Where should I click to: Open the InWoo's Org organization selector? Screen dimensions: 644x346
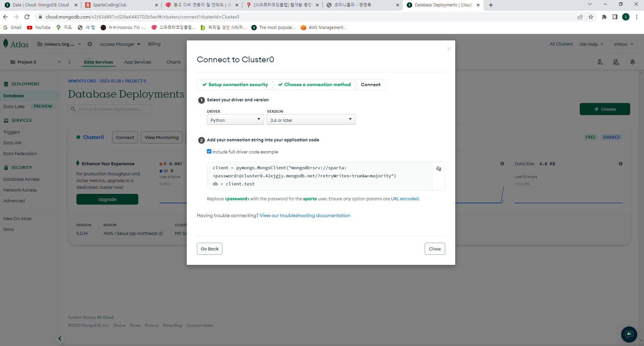click(x=59, y=44)
